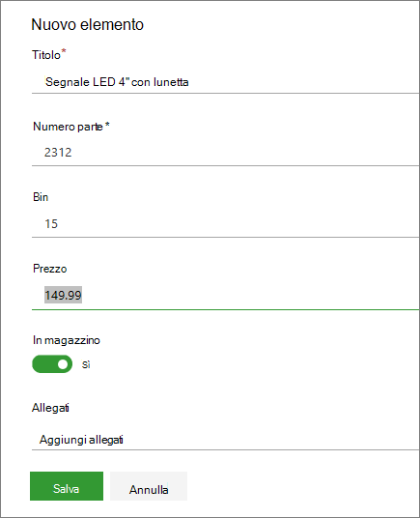
Task: Click the Numero parte field showing 2312
Action: click(x=225, y=153)
